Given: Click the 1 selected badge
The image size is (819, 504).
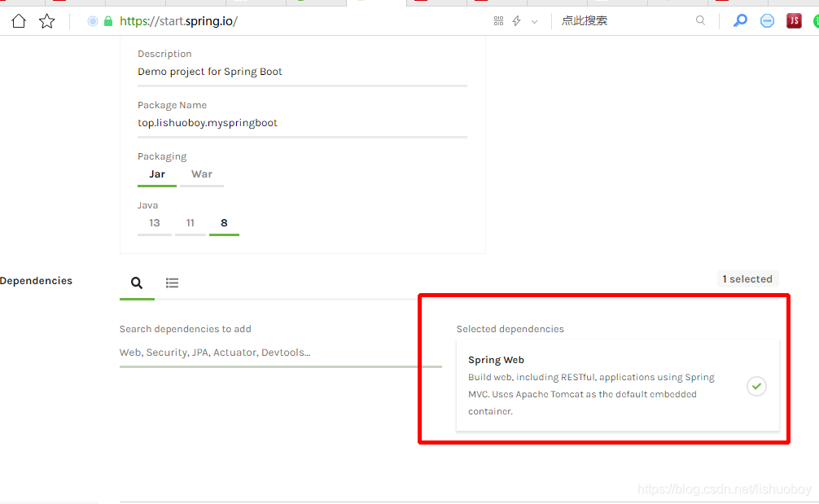Looking at the screenshot, I should click(x=747, y=278).
